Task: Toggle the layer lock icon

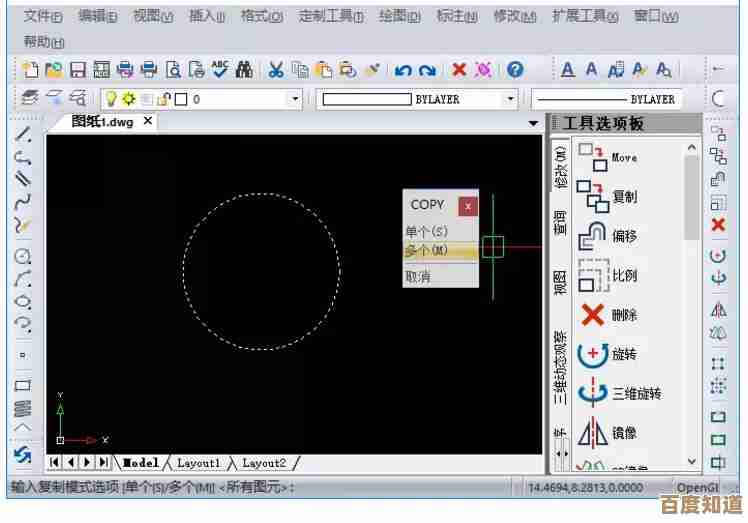Action: tap(163, 99)
